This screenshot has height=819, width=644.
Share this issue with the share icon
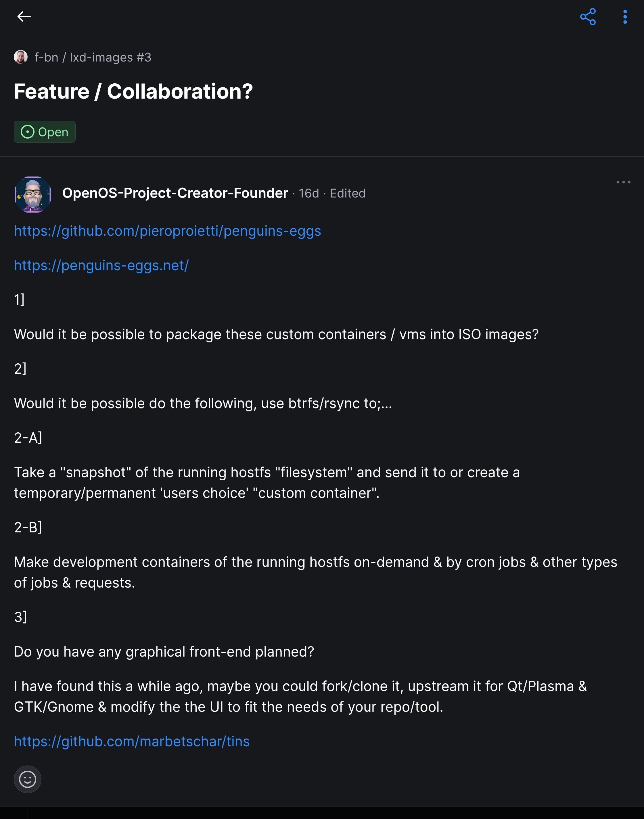(x=587, y=17)
